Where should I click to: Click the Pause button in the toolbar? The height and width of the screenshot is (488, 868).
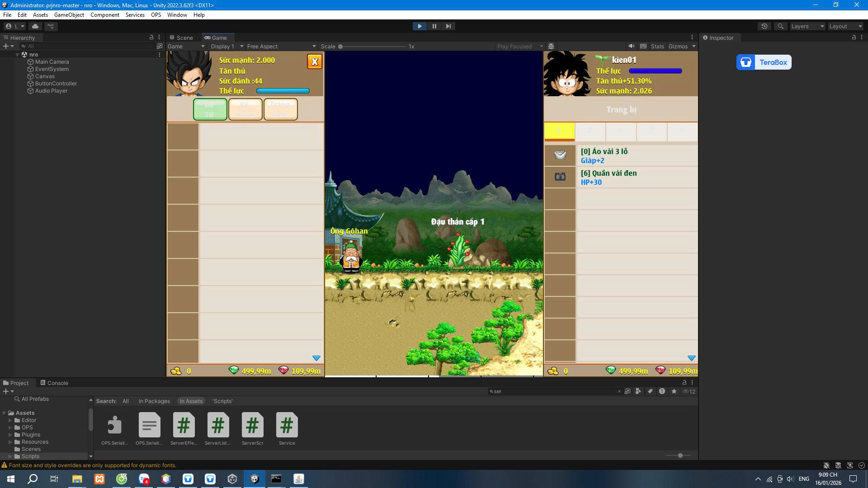click(434, 26)
